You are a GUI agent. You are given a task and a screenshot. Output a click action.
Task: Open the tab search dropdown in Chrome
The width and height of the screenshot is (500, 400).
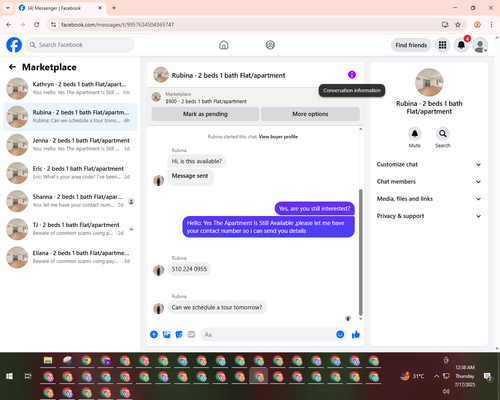tap(8, 8)
